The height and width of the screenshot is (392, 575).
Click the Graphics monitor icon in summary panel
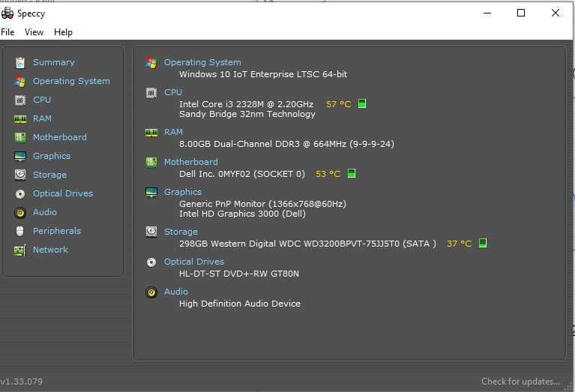click(x=151, y=192)
